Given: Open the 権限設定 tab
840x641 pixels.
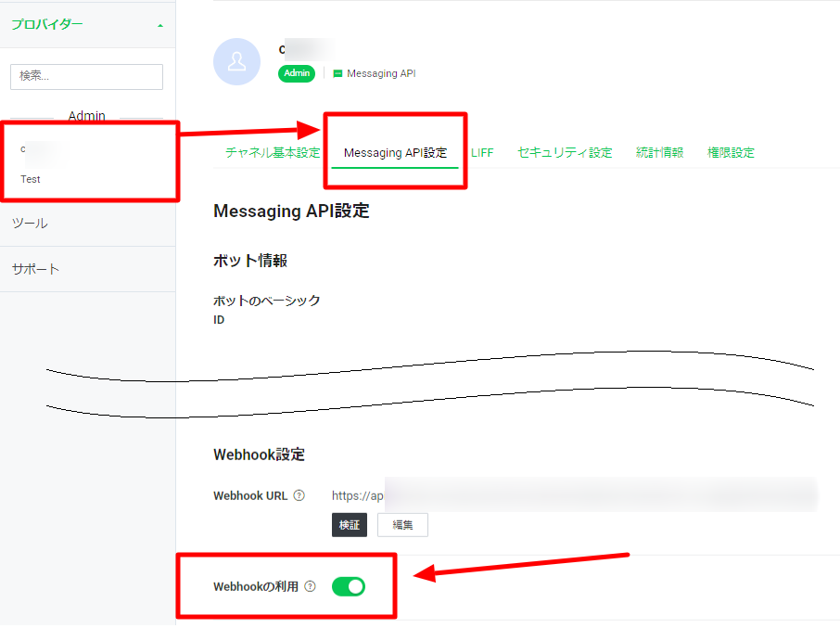Looking at the screenshot, I should click(731, 153).
